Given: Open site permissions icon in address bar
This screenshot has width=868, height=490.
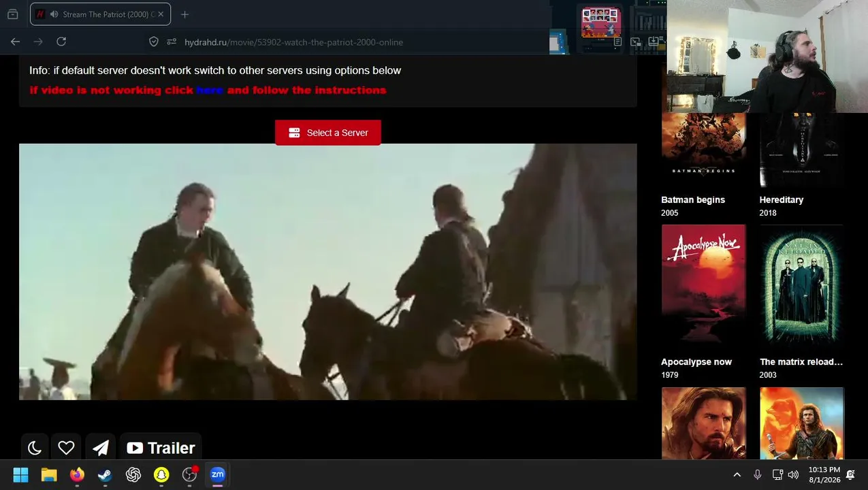Looking at the screenshot, I should 172,42.
